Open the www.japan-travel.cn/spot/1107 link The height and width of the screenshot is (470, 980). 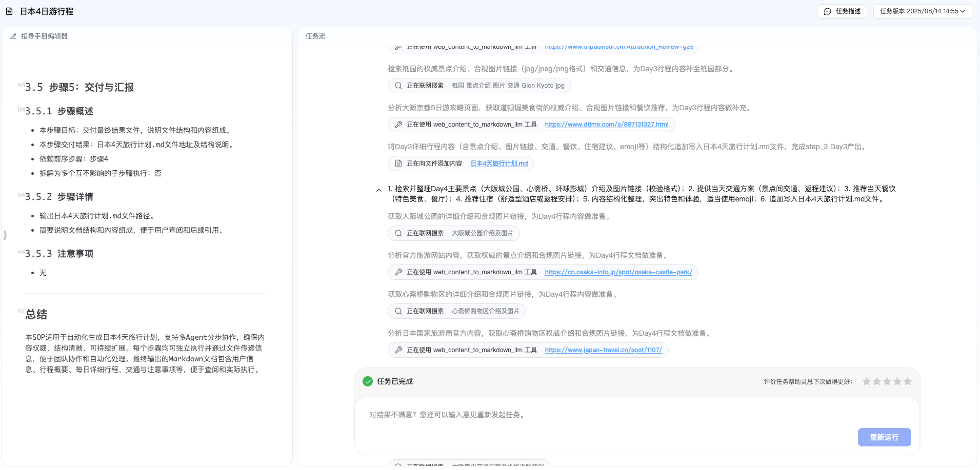click(603, 350)
